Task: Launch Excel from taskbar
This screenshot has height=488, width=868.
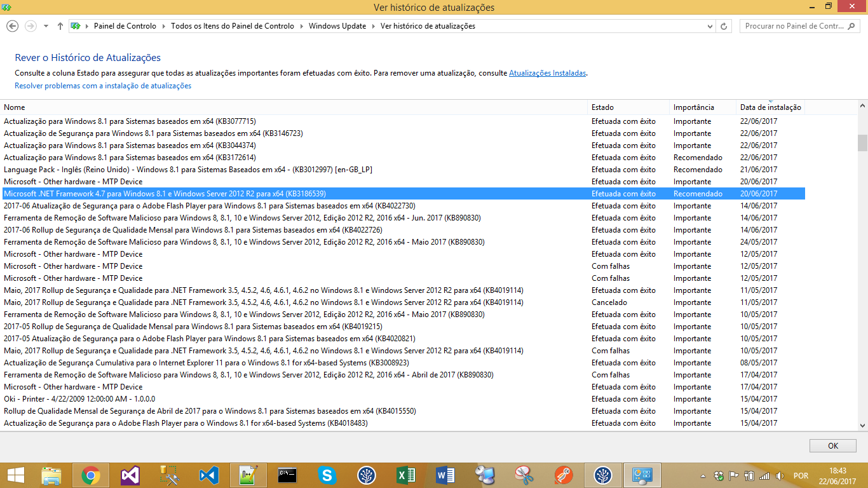Action: (406, 475)
